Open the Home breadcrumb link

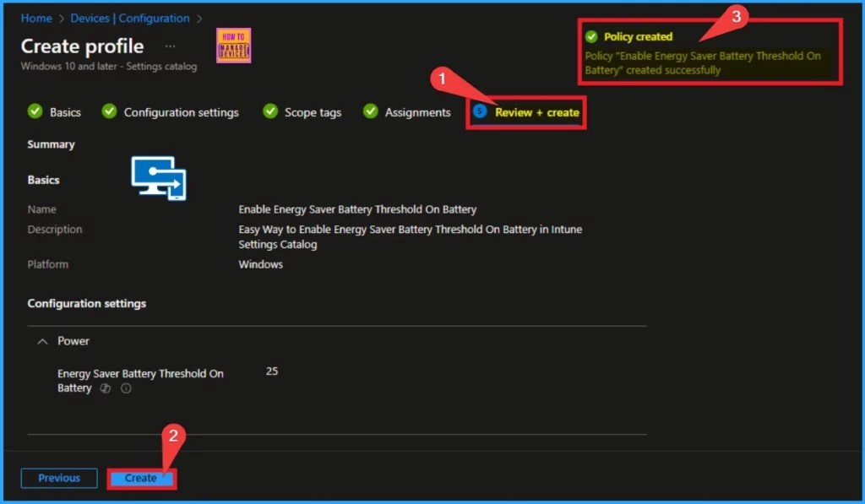tap(36, 19)
